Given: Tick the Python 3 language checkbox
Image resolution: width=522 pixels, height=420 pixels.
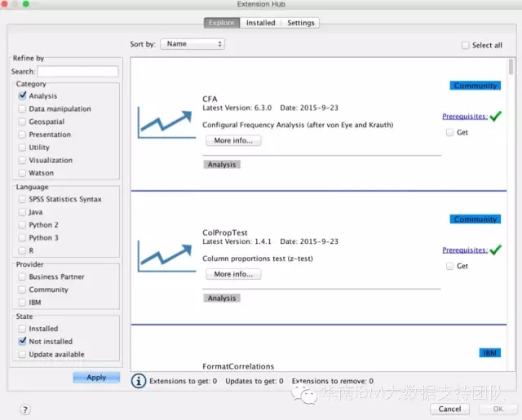Looking at the screenshot, I should click(22, 237).
